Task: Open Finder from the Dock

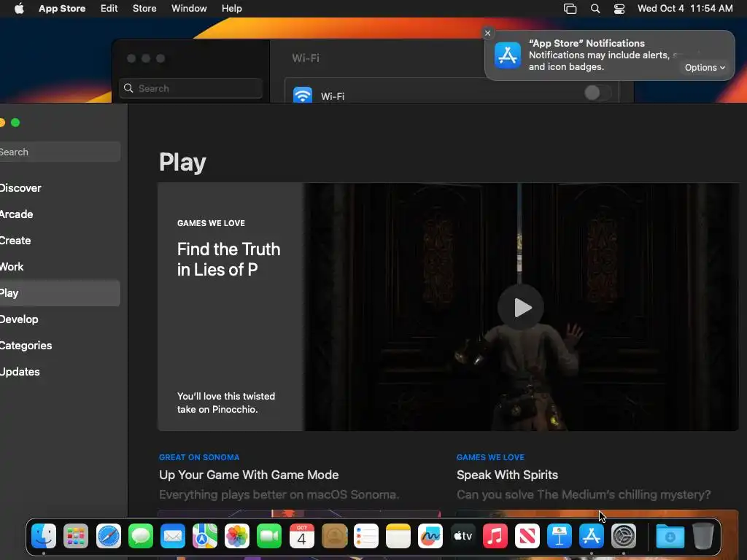Action: (x=43, y=536)
